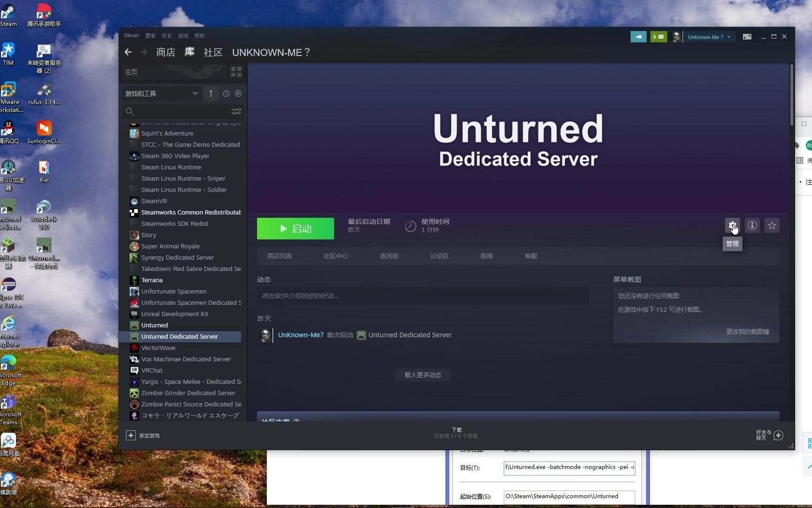Open friends and chat icon
This screenshot has height=508, width=812.
tap(778, 436)
